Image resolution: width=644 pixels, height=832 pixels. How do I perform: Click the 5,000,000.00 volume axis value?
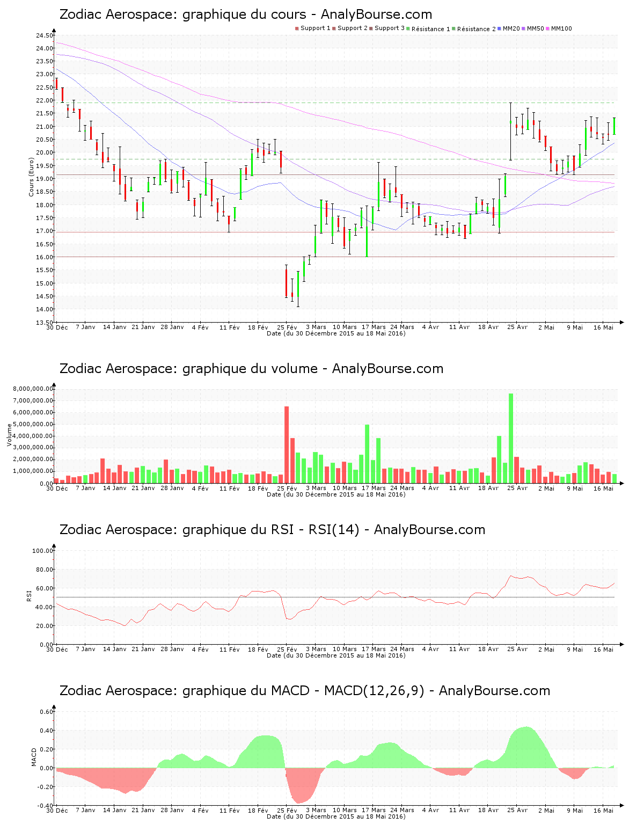(34, 424)
